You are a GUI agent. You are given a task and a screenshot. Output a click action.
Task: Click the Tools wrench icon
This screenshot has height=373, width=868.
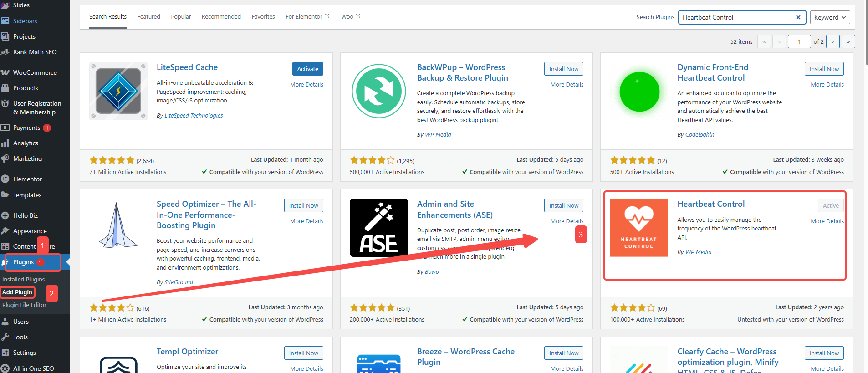coord(5,337)
